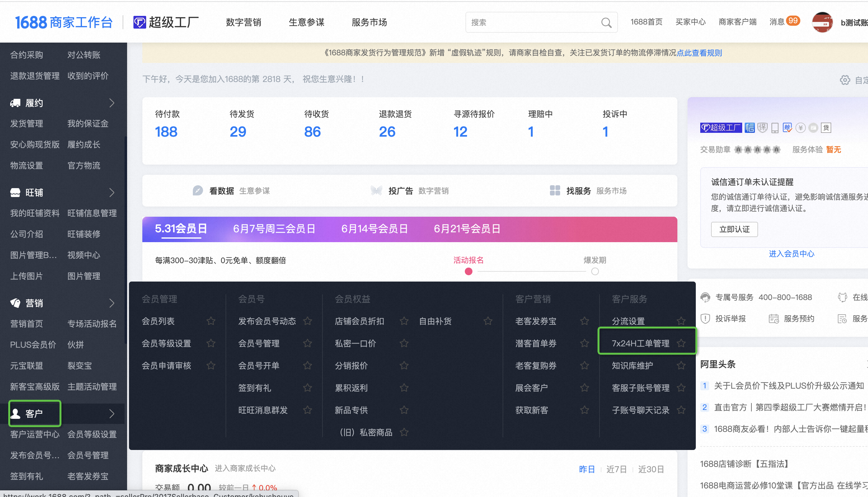Open 7x24H工单管理 menu item
The image size is (868, 497).
[x=641, y=343]
